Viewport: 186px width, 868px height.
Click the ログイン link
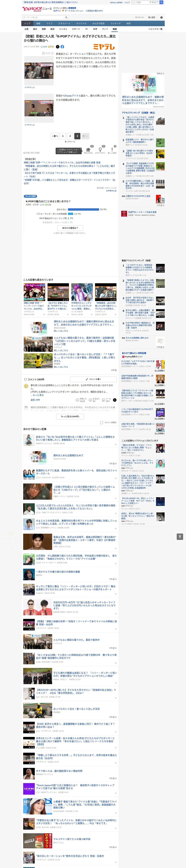(57, 11)
